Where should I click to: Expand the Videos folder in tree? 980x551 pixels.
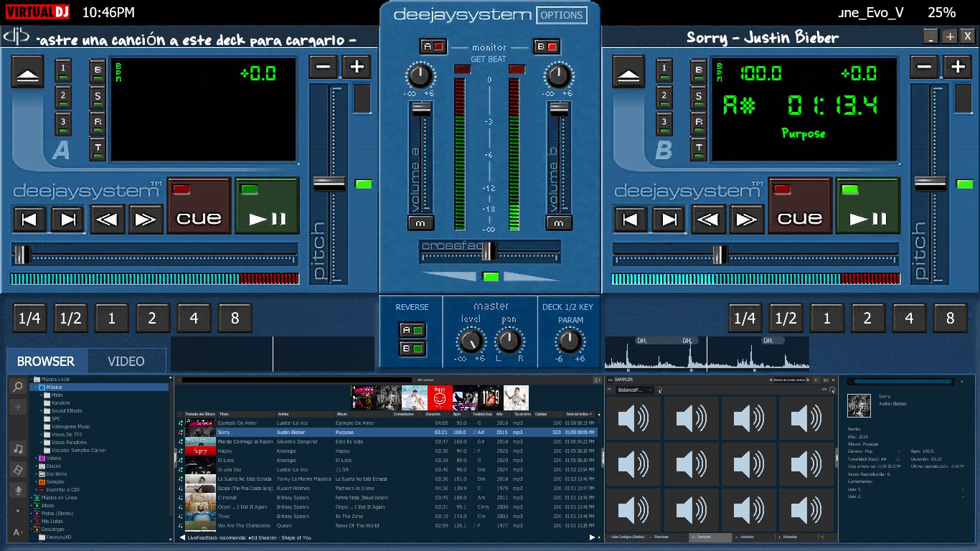(37, 458)
